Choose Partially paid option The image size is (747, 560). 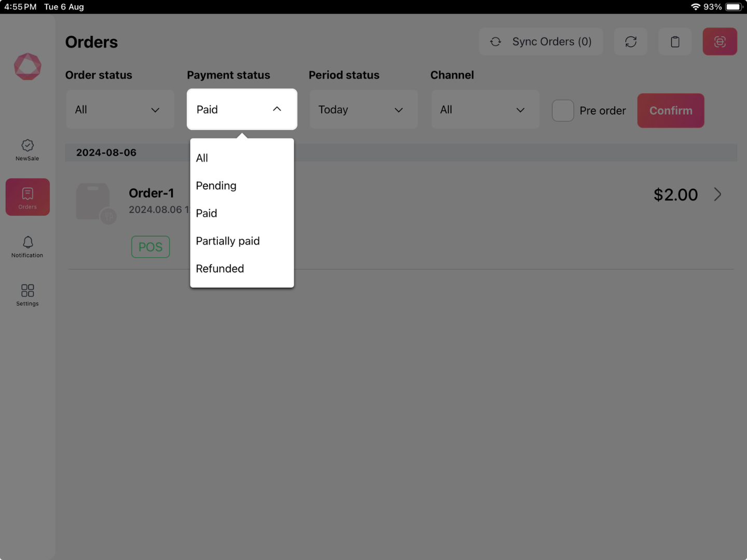pyautogui.click(x=228, y=241)
